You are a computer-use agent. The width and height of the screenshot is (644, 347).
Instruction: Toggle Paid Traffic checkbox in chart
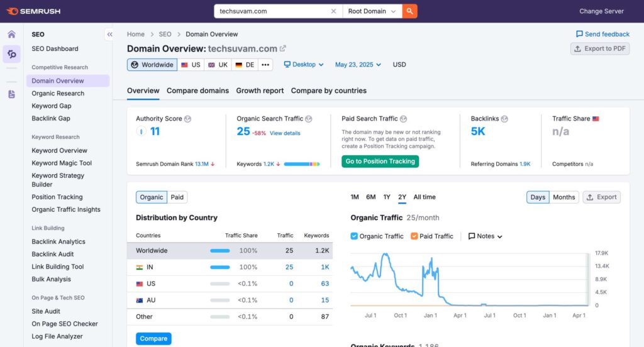click(414, 236)
